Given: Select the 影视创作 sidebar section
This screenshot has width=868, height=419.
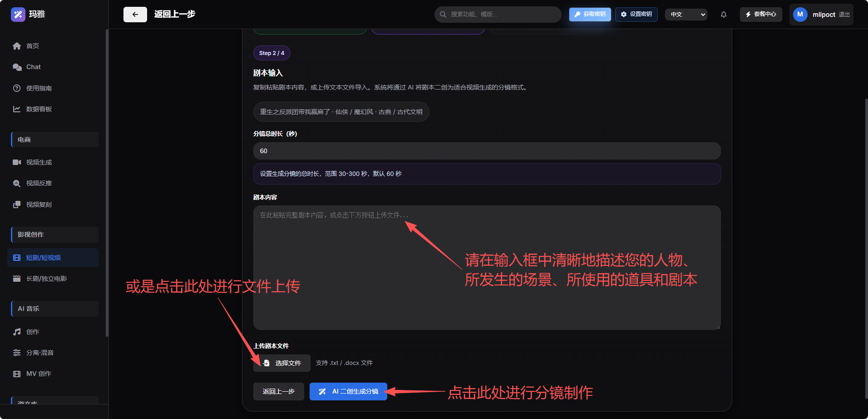Looking at the screenshot, I should tap(54, 234).
